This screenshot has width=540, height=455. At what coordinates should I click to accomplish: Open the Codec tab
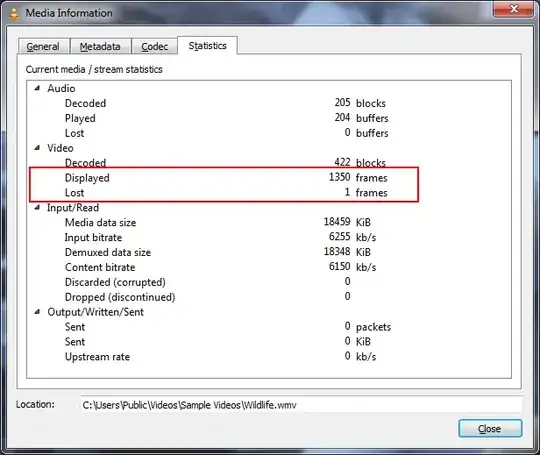155,46
